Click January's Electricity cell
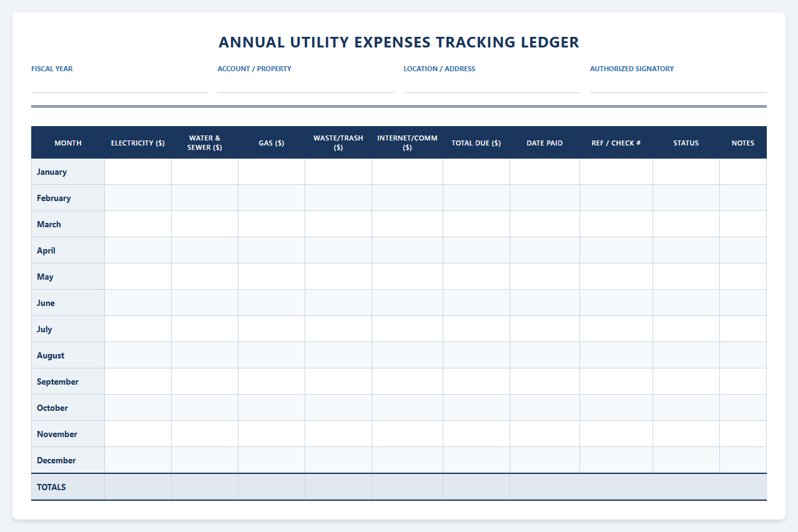The width and height of the screenshot is (798, 532). click(138, 172)
